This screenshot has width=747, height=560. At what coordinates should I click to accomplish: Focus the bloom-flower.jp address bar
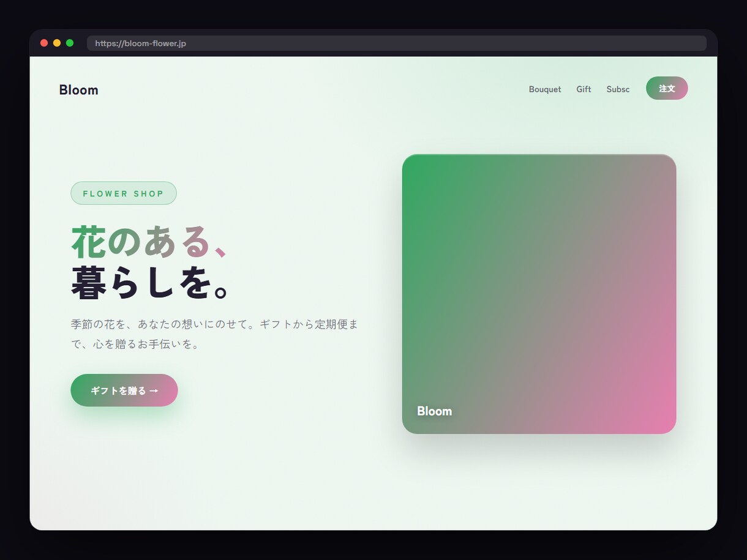[x=397, y=43]
